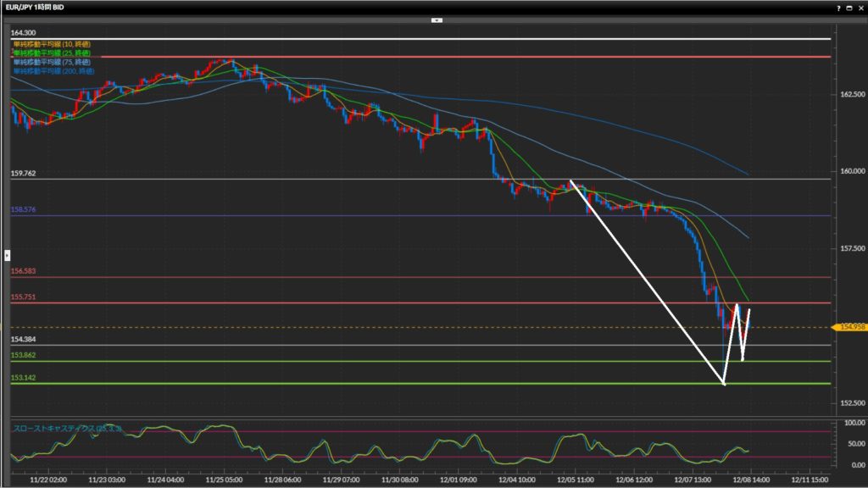Click the 200-period moving average label
868x488 pixels.
tap(53, 72)
